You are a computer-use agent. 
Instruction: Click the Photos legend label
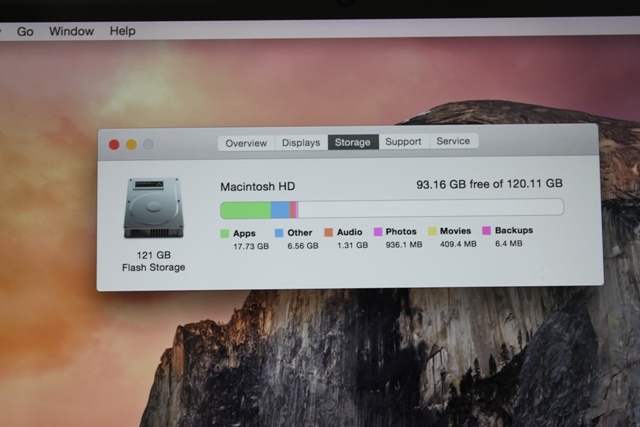click(x=401, y=231)
